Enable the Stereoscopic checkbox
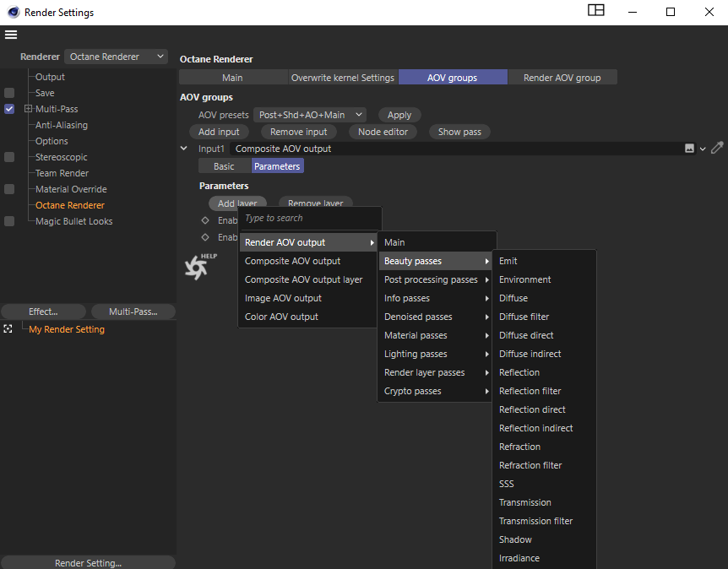Screen dimensions: 728x569 [x=9, y=157]
